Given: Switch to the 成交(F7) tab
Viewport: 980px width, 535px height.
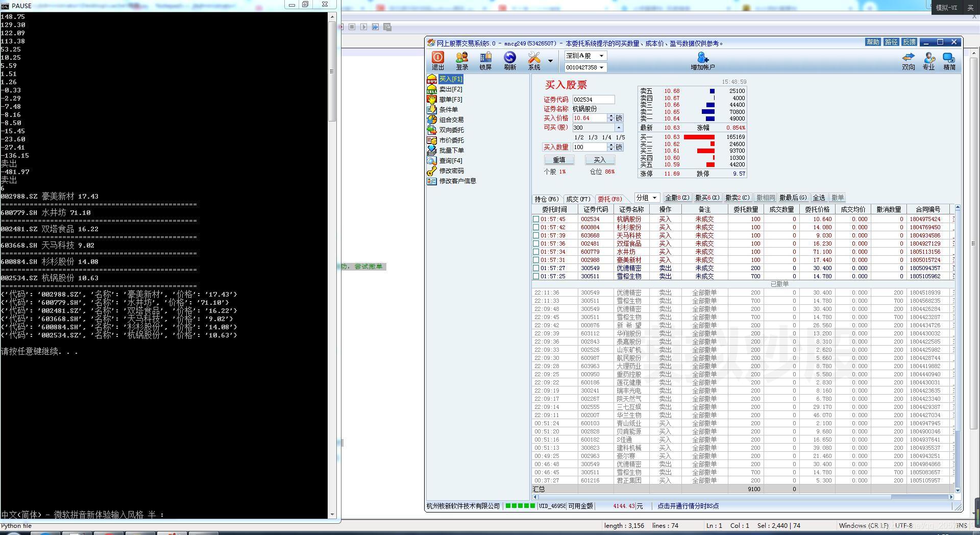Looking at the screenshot, I should point(578,199).
